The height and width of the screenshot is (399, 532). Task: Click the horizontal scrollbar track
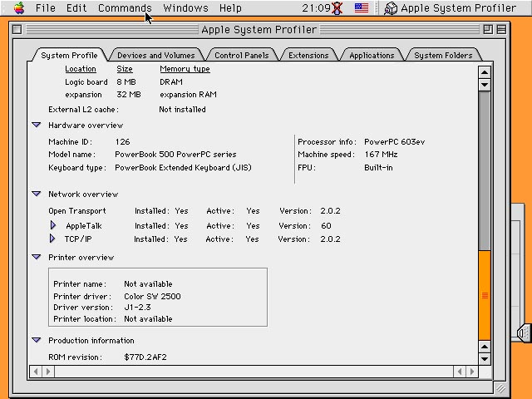(254, 372)
